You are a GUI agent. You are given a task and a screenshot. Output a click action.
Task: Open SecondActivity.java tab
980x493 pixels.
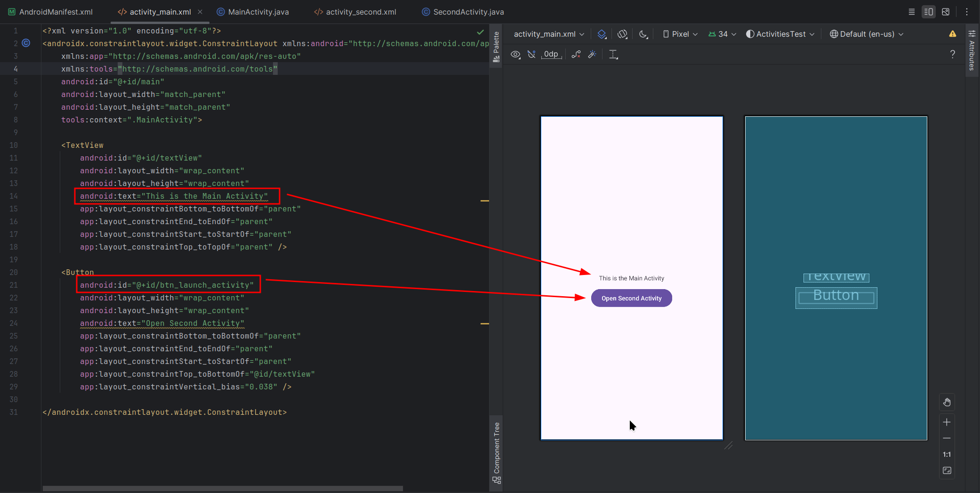(463, 12)
